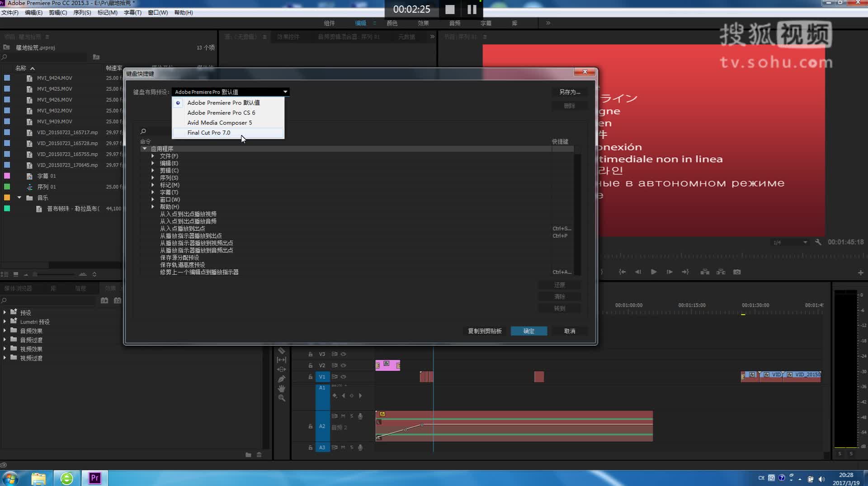The image size is (868, 486).
Task: Stop the screen recording
Action: coord(450,9)
